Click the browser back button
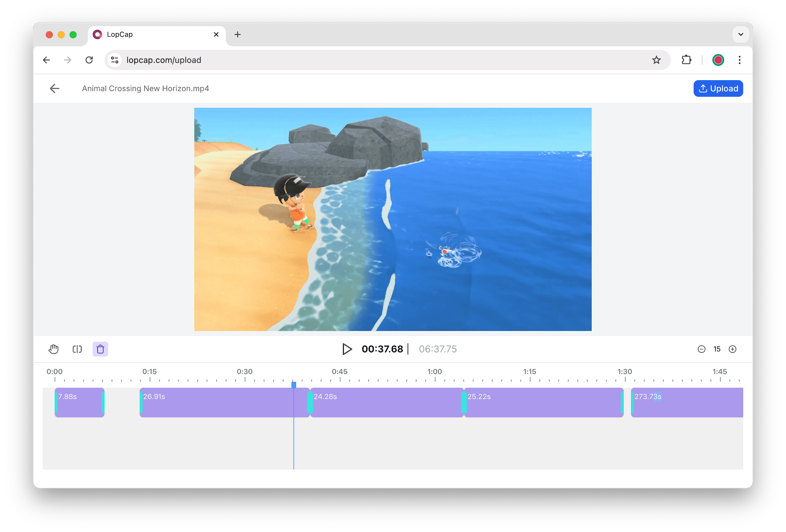786x532 pixels. [x=46, y=60]
